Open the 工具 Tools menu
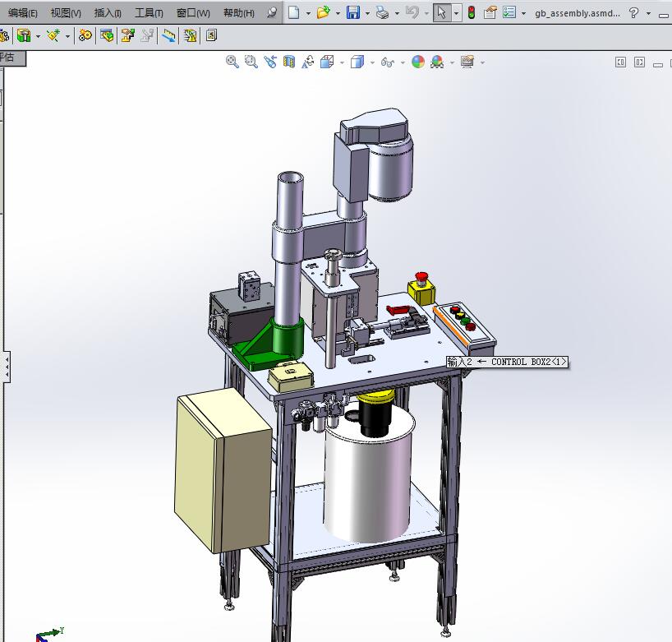 coord(146,13)
